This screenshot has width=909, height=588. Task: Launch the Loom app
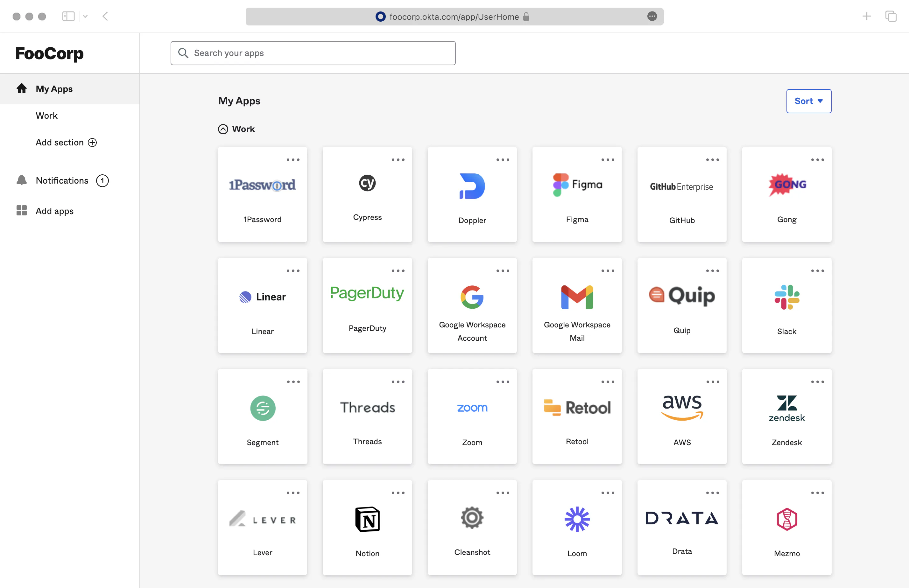pos(577,527)
